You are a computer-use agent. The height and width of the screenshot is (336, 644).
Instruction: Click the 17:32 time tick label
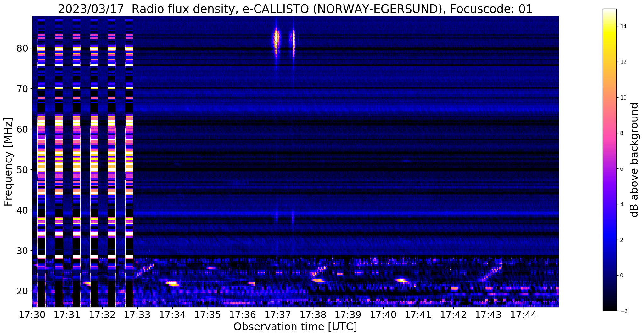[102, 315]
